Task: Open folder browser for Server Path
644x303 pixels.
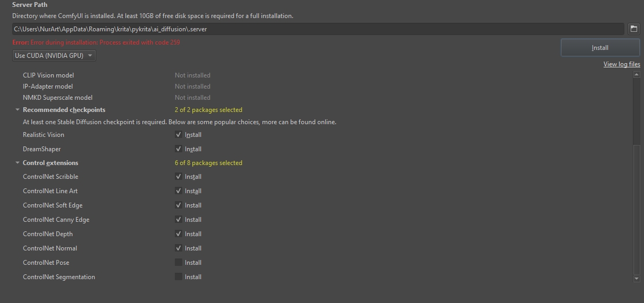Action: pyautogui.click(x=633, y=29)
